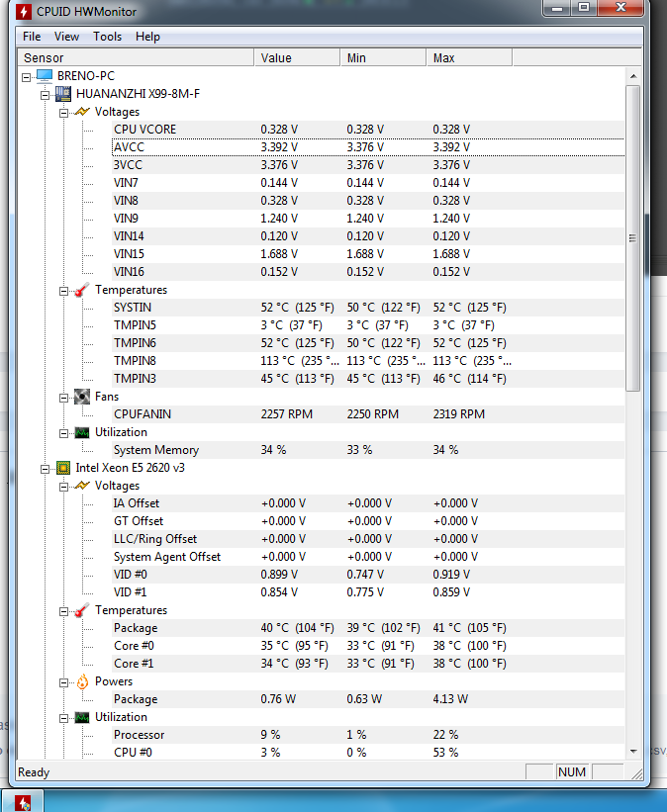Click the Xeon Voltages lightning icon
This screenshot has height=812, width=667.
tap(82, 486)
